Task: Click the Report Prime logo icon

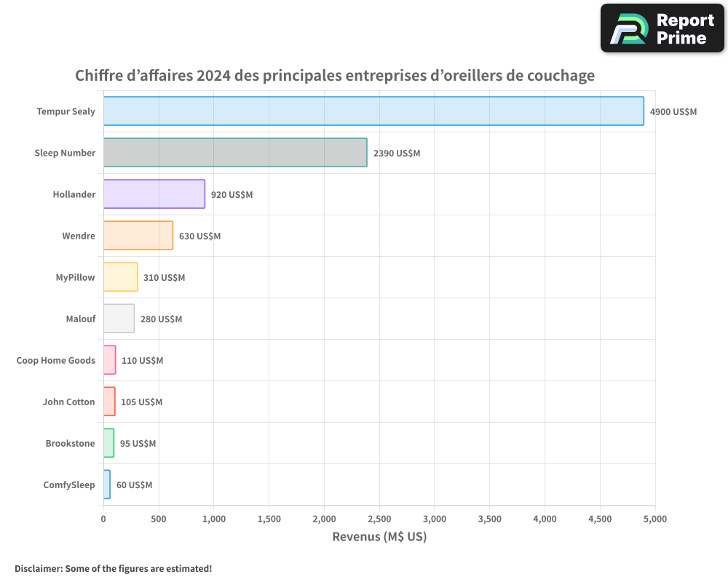Action: [628, 29]
